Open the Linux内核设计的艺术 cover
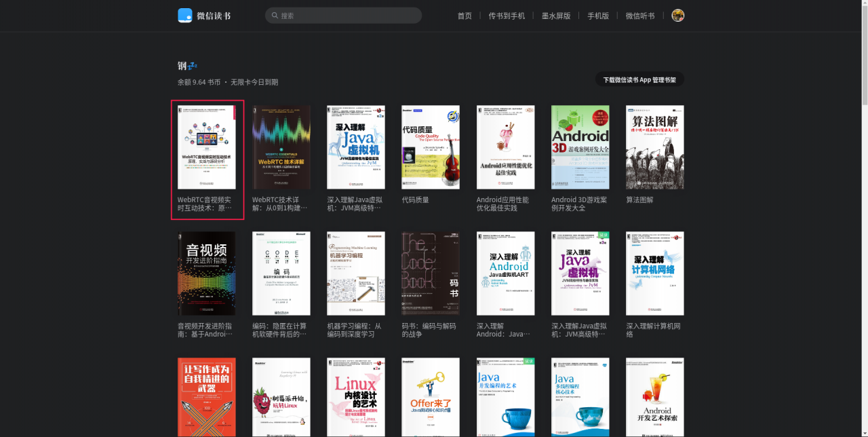 (x=356, y=397)
